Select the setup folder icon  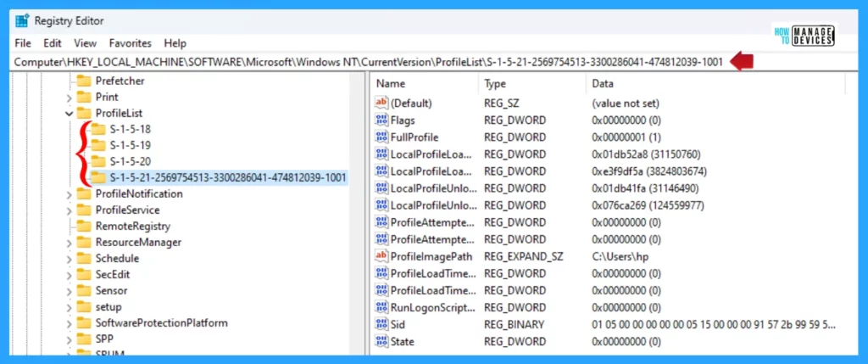point(84,306)
